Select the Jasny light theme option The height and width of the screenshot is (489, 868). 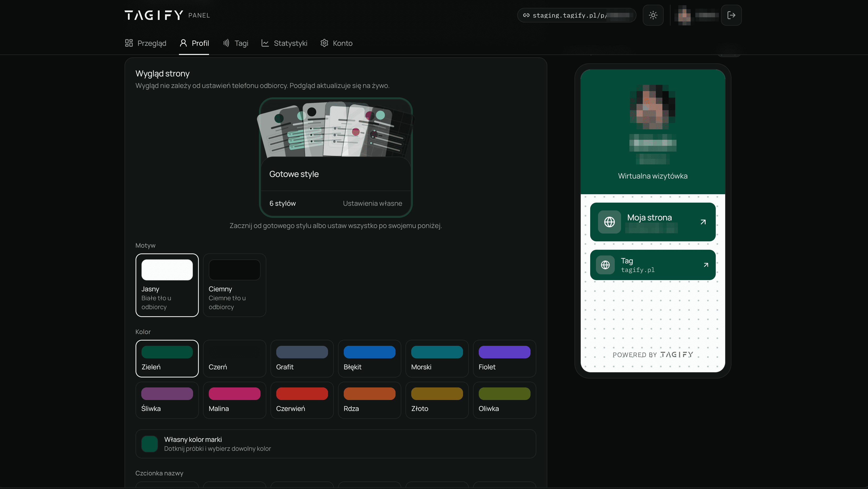tap(167, 285)
